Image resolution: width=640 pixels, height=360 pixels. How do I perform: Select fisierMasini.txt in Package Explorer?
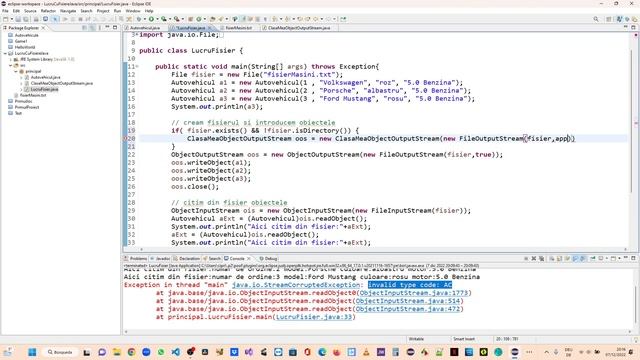(x=31, y=95)
